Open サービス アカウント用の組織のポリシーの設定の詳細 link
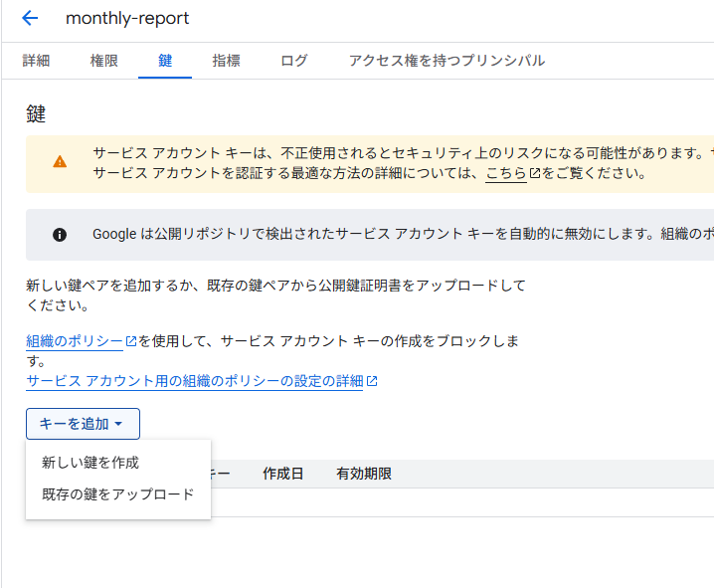 195,381
